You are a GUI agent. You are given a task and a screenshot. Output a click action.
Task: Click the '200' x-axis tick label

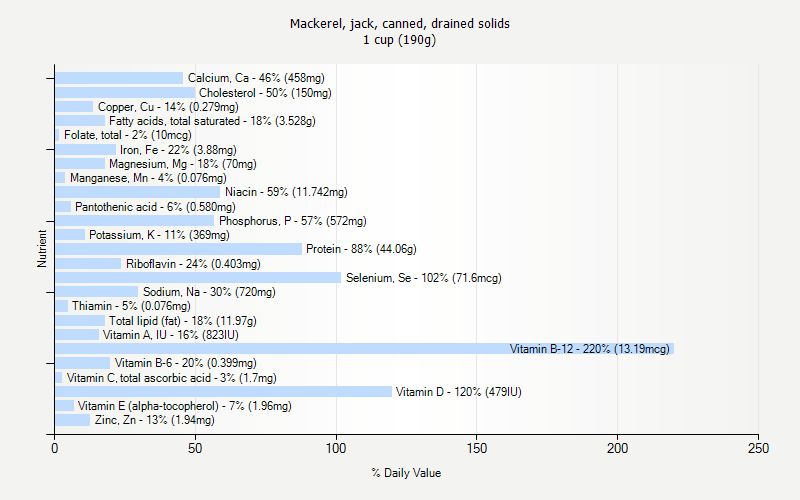(617, 448)
